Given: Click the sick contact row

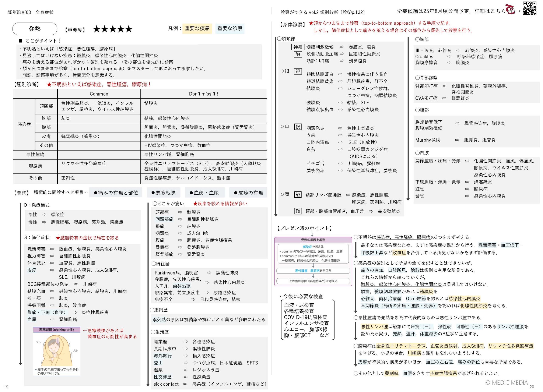Looking at the screenshot, I should (x=210, y=384).
